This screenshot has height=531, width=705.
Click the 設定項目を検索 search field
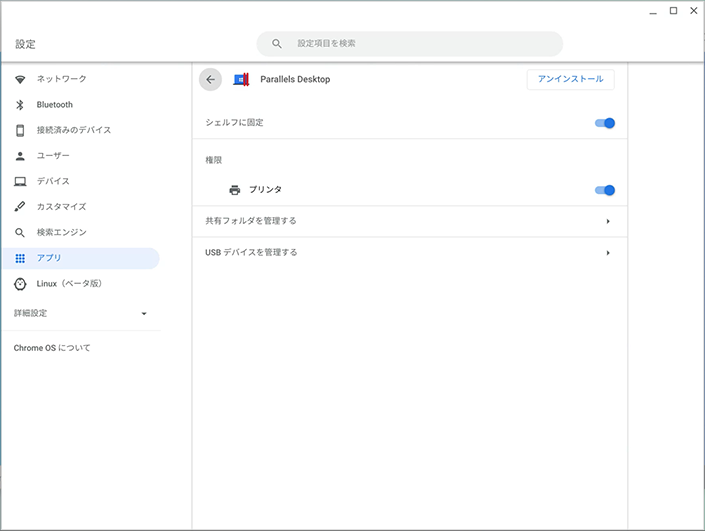[x=420, y=44]
